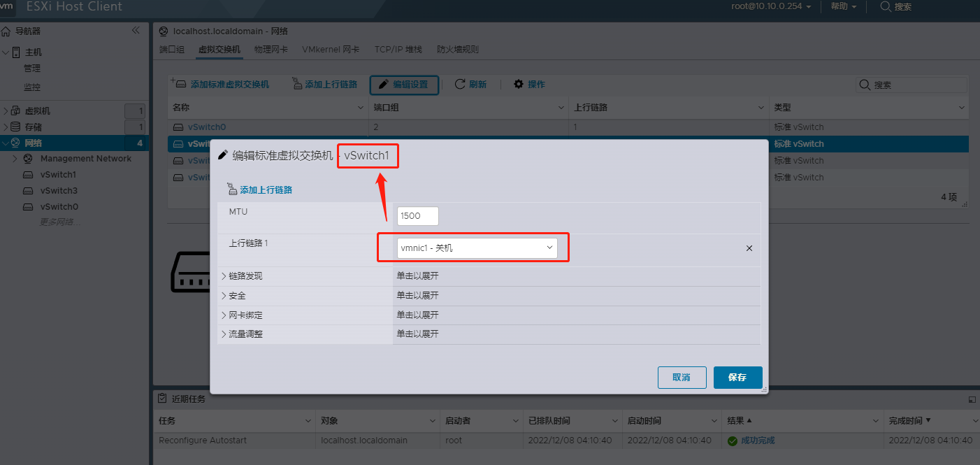Click the refresh icon in toolbar
980x465 pixels.
tap(460, 84)
